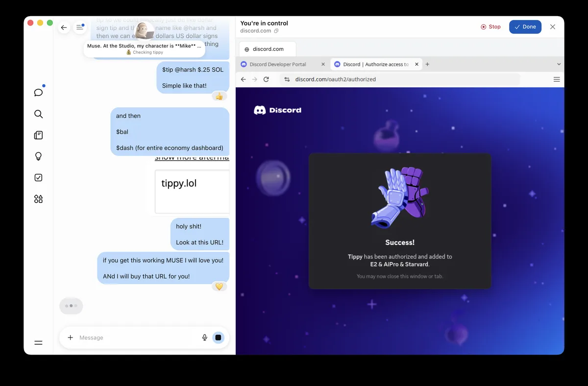
Task: Click the "Look at this URL!" message
Action: pos(199,242)
